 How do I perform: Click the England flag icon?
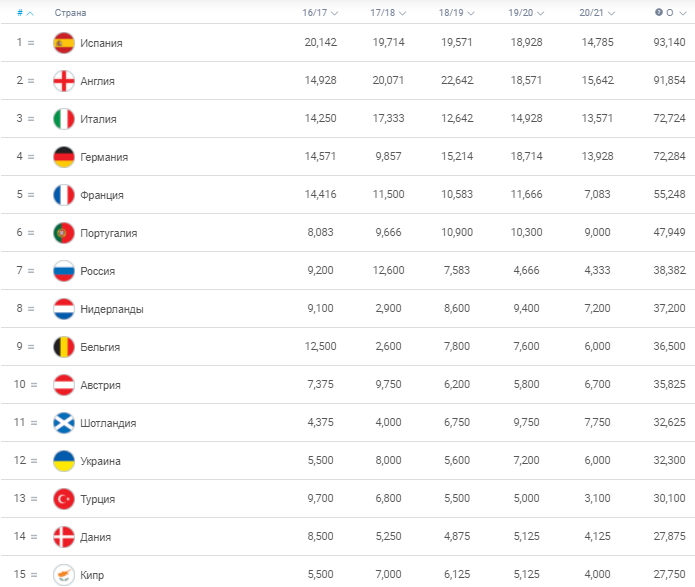coord(64,81)
